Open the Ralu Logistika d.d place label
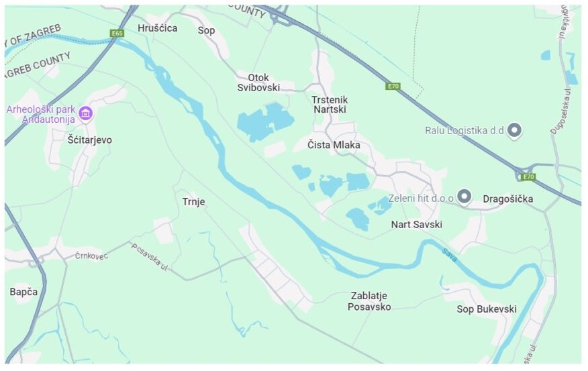Image resolution: width=588 pixels, height=371 pixels. tap(464, 131)
